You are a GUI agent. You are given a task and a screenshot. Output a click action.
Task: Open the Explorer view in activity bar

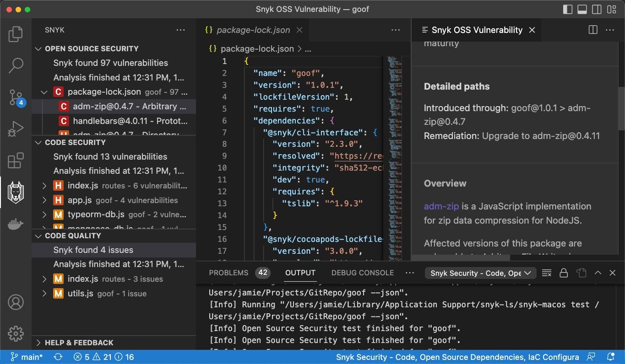click(x=16, y=34)
